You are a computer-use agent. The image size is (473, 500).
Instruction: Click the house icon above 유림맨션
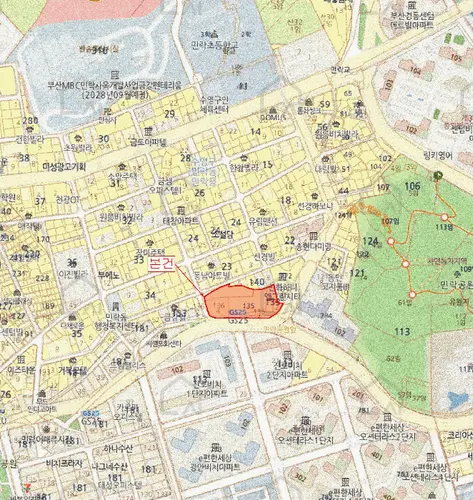pos(263,212)
